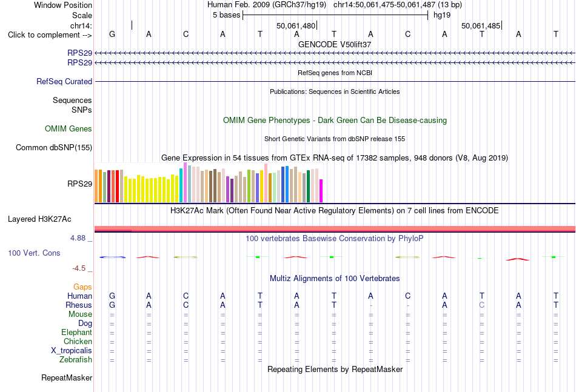Open the GTEx Gene Expression track title
Viewport: 576px width, 392px height.
(335, 158)
